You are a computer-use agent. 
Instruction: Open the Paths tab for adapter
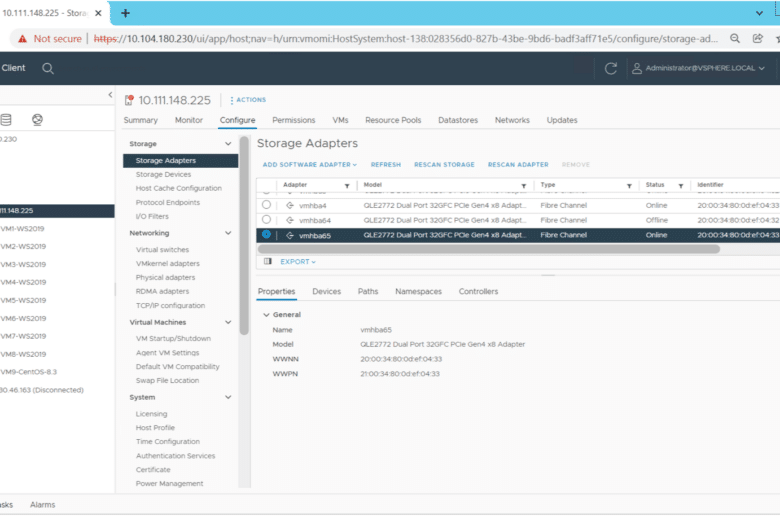(368, 292)
